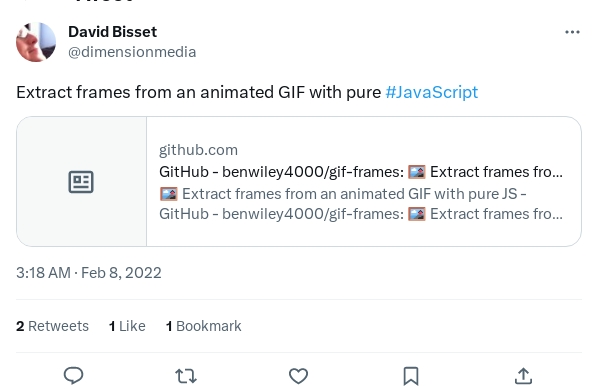Click the picture emoji in the card title
This screenshot has height=390, width=598.
[417, 172]
